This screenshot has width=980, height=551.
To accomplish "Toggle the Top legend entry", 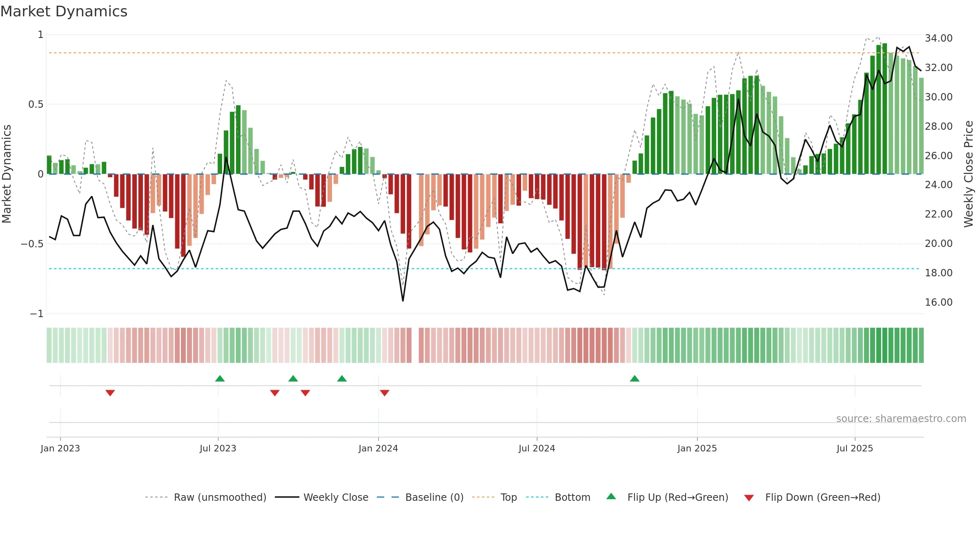I will tap(494, 497).
